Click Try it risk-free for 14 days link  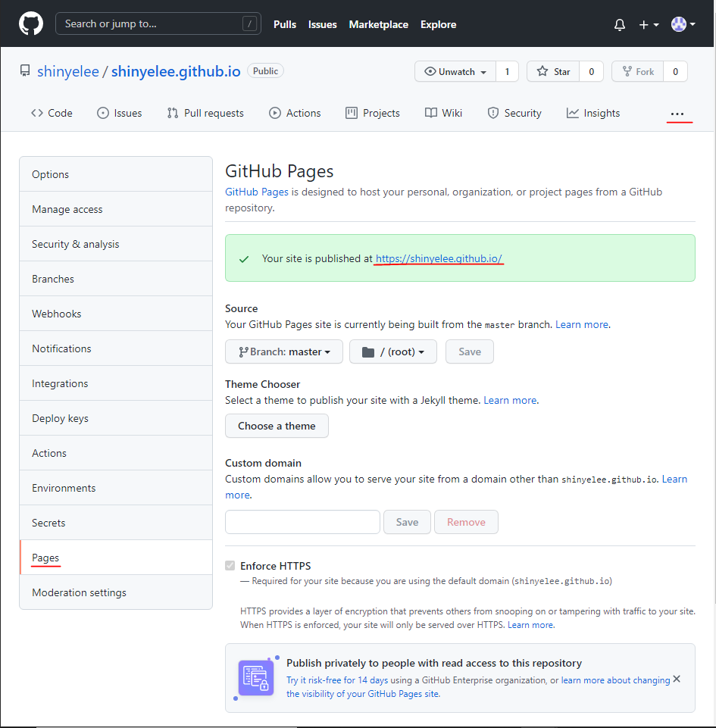337,680
